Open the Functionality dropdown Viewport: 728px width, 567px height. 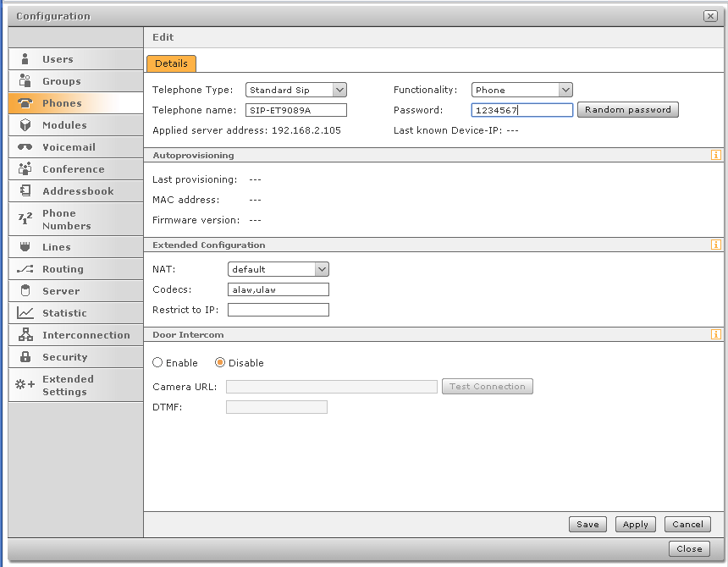(521, 90)
